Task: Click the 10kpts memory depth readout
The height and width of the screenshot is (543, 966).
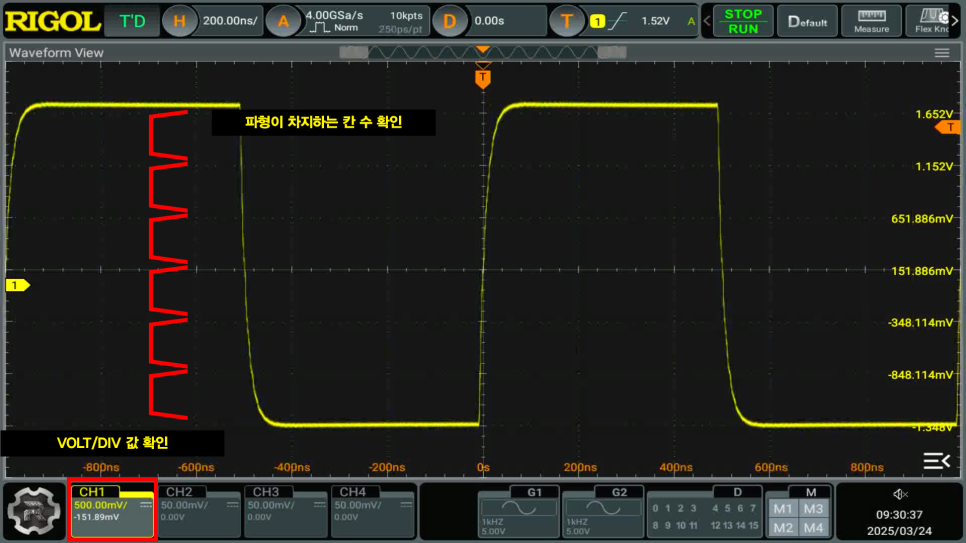Action: [406, 15]
